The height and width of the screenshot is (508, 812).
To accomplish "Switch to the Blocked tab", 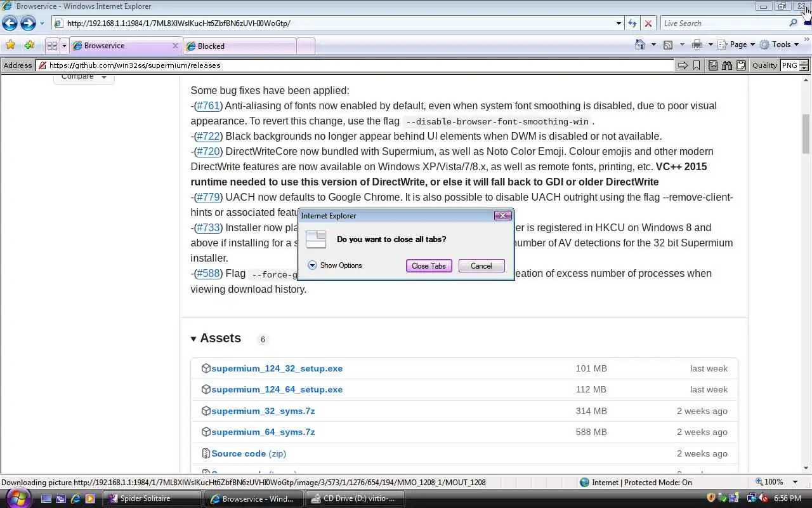I will point(239,46).
